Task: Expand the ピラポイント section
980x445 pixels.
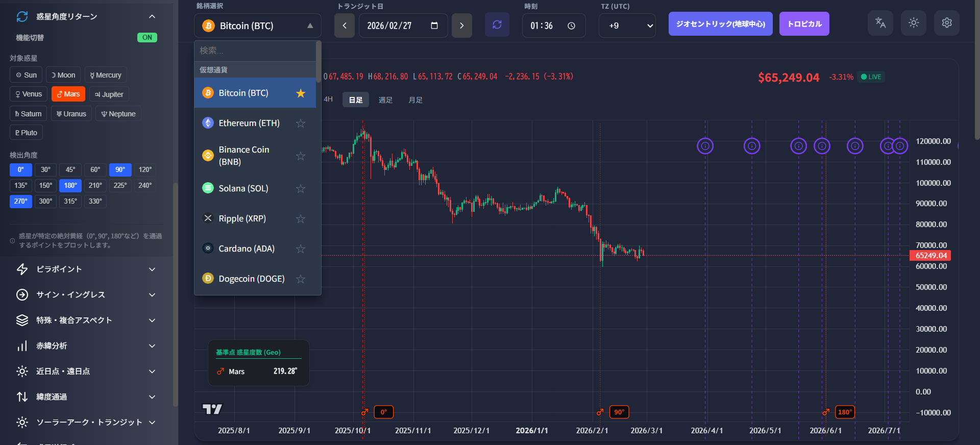Action: tap(152, 269)
